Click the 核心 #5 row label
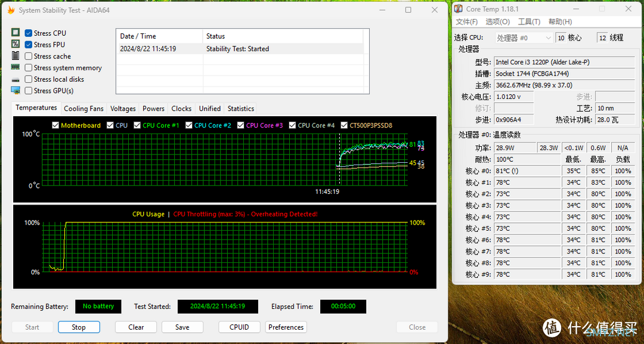 pyautogui.click(x=478, y=228)
